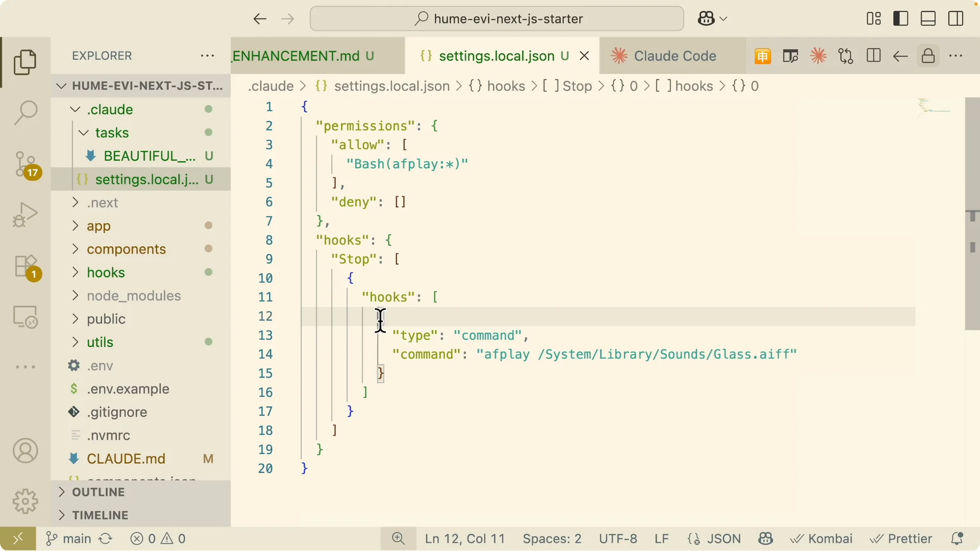Image resolution: width=980 pixels, height=551 pixels.
Task: Open the preview icon in editor toolbar
Action: click(x=790, y=56)
